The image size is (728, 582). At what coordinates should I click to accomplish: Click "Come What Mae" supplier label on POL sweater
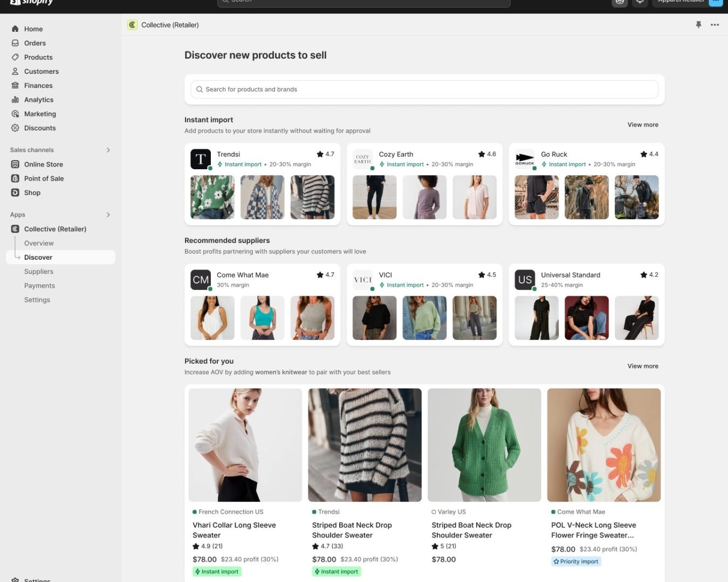[581, 512]
